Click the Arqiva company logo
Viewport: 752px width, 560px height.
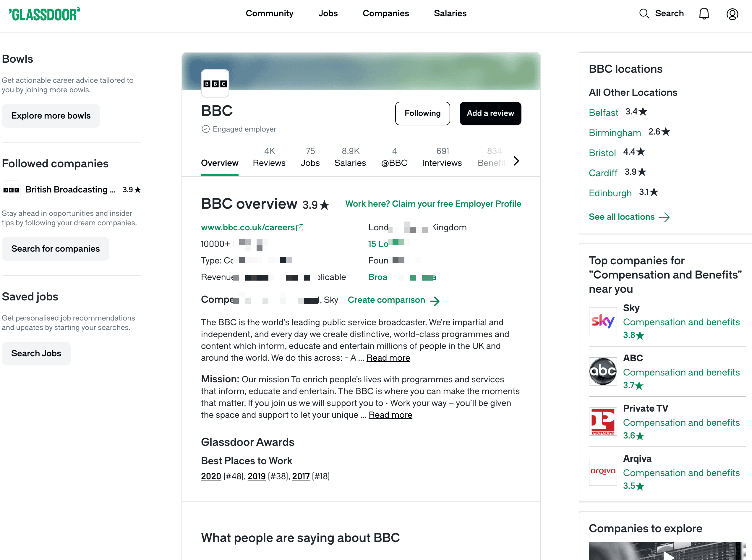tap(602, 472)
